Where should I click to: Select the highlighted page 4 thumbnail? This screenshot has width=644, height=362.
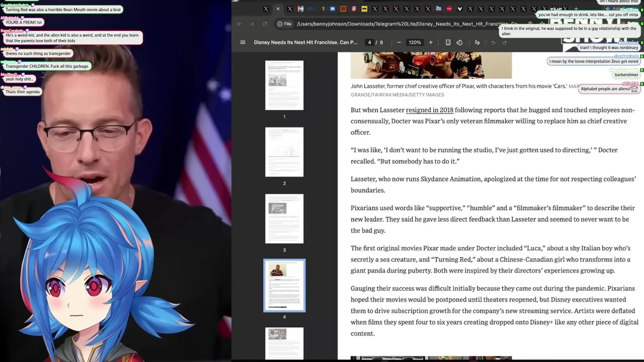284,286
